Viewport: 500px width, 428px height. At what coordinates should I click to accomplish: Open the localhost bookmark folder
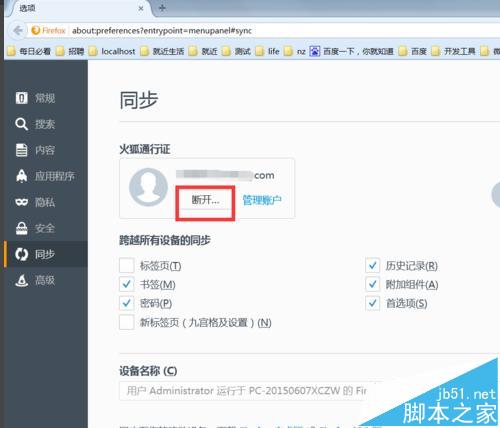point(112,51)
